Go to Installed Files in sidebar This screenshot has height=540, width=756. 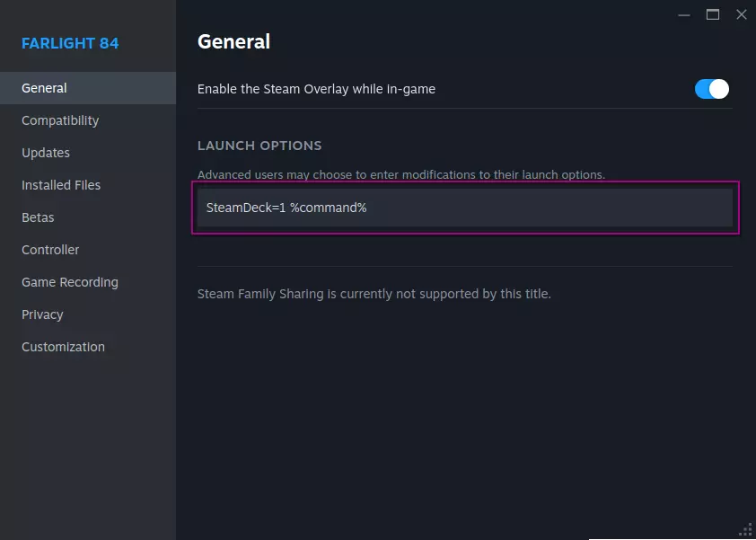pyautogui.click(x=61, y=185)
